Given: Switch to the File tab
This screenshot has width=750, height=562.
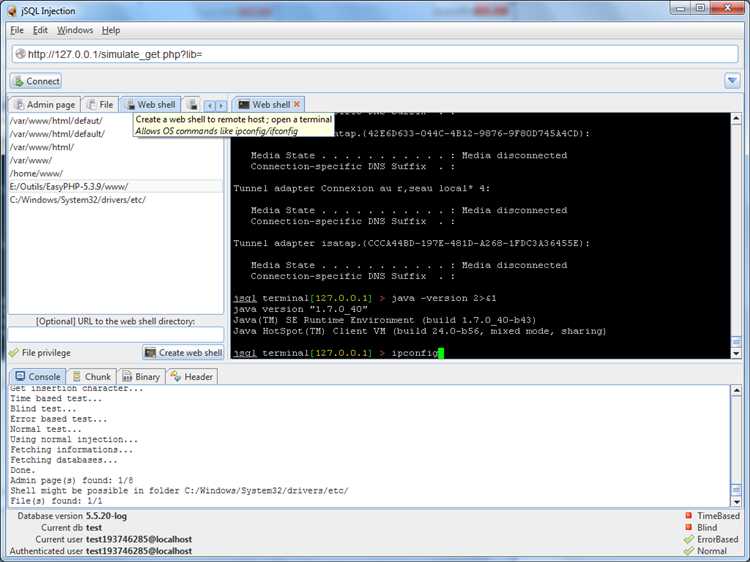Looking at the screenshot, I should (x=100, y=104).
